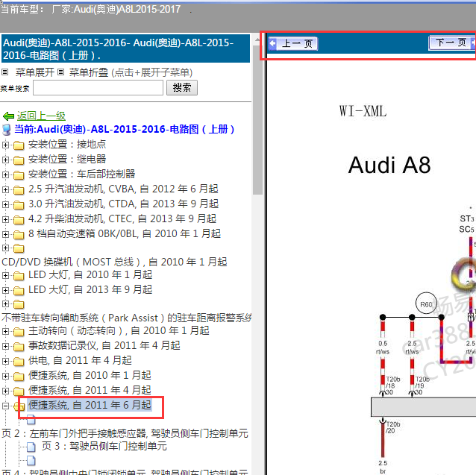The width and height of the screenshot is (476, 475).
Task: Select CD/DVD 换碟机（MOST 总线）entry
Action: pyautogui.click(x=114, y=262)
